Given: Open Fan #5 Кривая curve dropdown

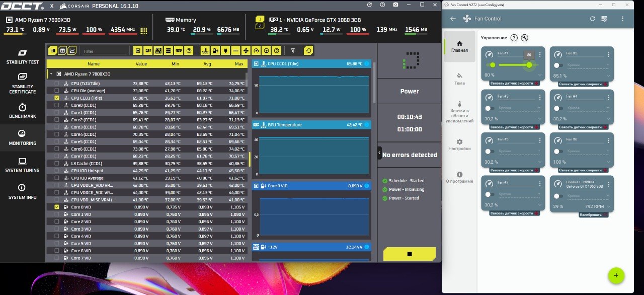Looking at the screenshot, I should pyautogui.click(x=520, y=151).
